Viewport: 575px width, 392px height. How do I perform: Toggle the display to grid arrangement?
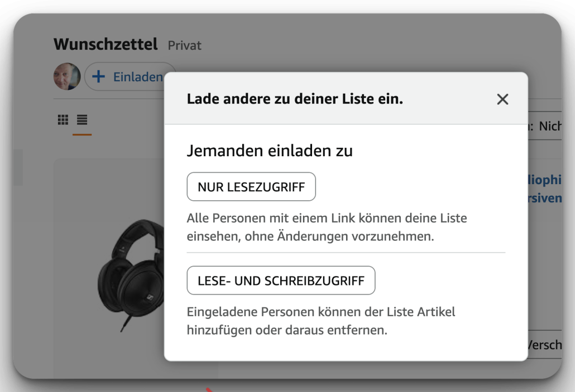63,119
